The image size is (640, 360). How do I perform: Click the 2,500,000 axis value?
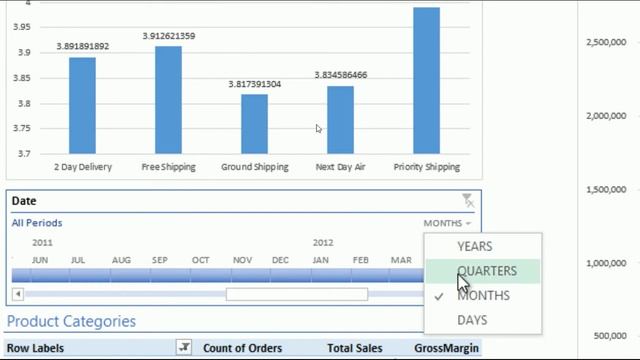606,42
